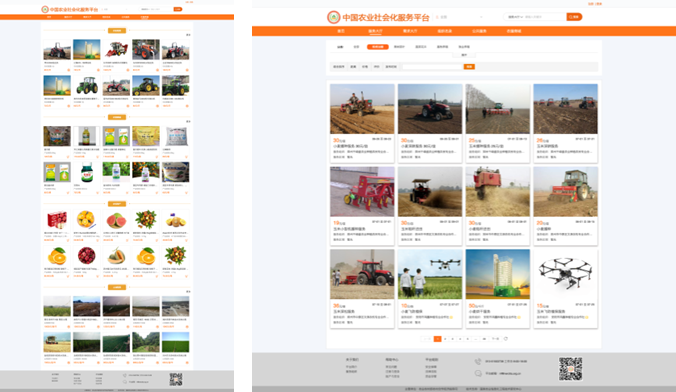Click the small orange search button in the filter bar
Screen dimensions: 676x392
point(469,67)
